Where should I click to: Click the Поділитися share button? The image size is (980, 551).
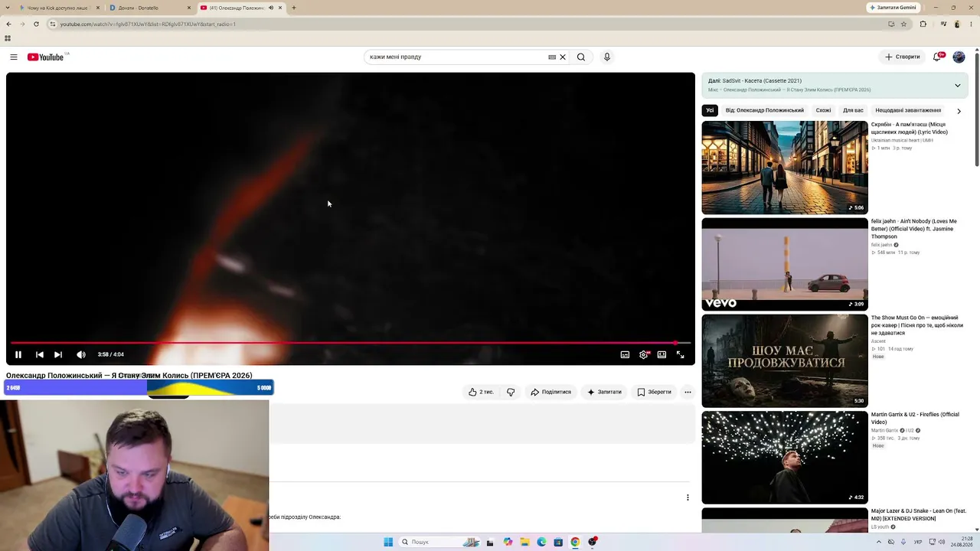(551, 392)
